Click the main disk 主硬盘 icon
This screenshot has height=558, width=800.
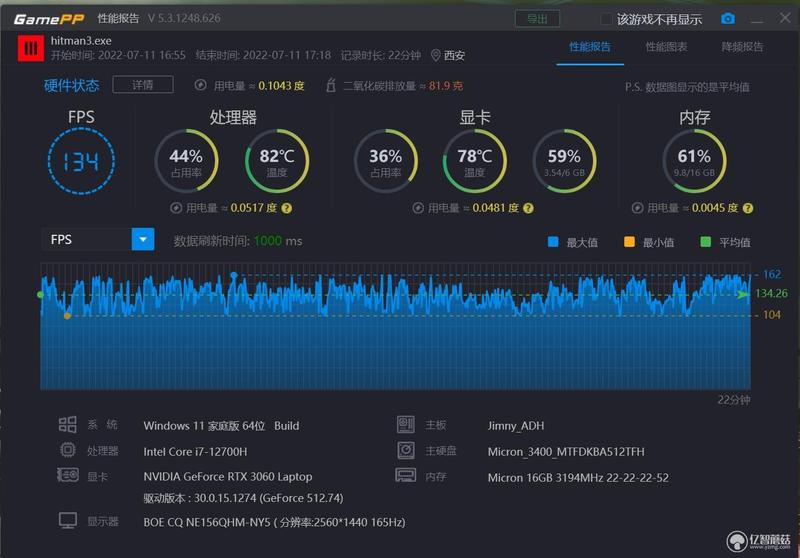[x=406, y=450]
